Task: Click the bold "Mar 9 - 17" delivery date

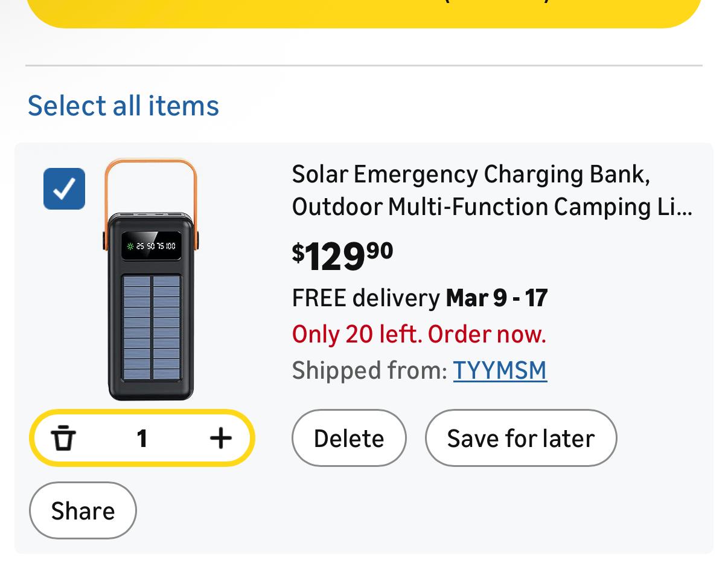Action: (496, 298)
